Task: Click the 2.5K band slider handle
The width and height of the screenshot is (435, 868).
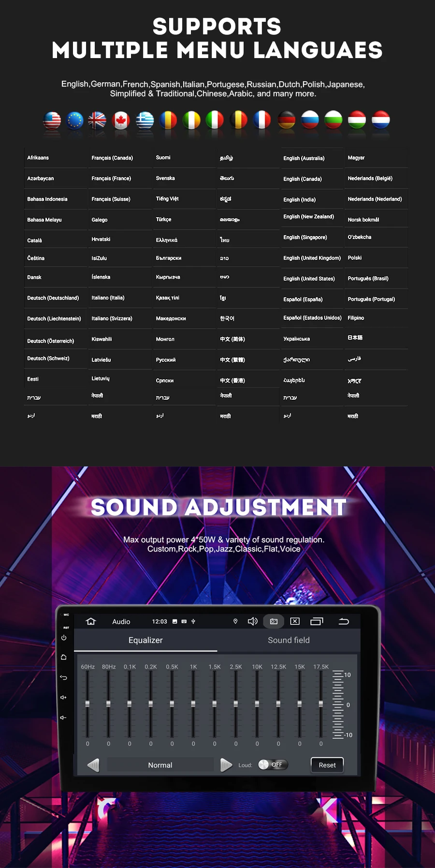Action: point(236,704)
